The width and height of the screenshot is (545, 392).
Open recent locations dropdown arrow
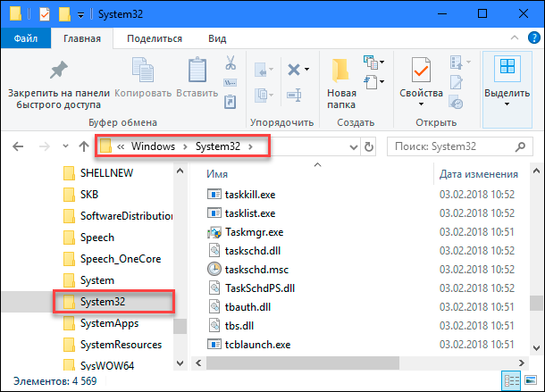(65, 146)
